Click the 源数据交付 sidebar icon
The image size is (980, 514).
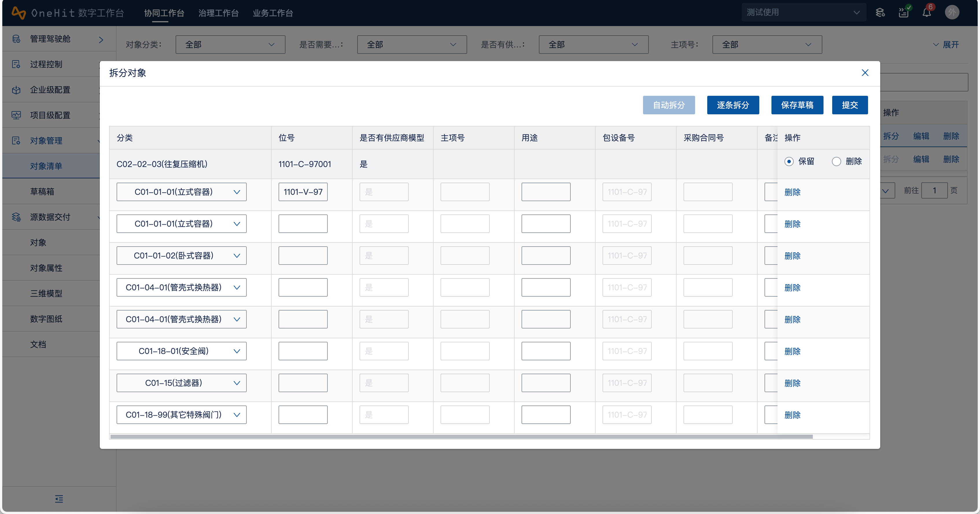click(16, 217)
